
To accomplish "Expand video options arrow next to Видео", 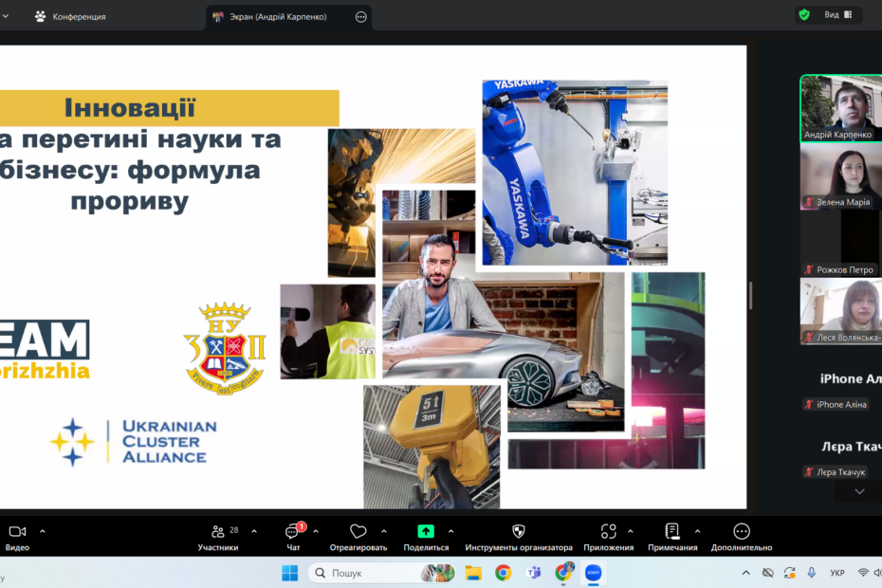I will tap(43, 531).
